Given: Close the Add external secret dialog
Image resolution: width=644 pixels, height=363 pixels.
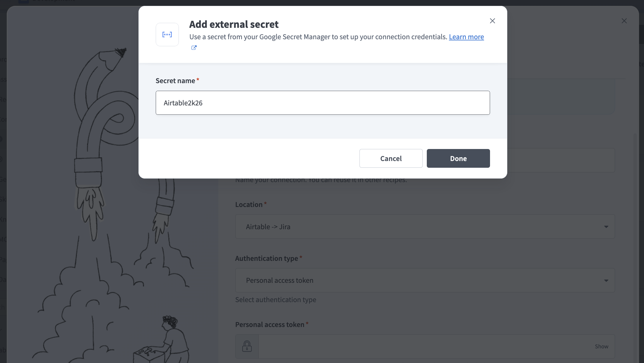Looking at the screenshot, I should coord(492,20).
